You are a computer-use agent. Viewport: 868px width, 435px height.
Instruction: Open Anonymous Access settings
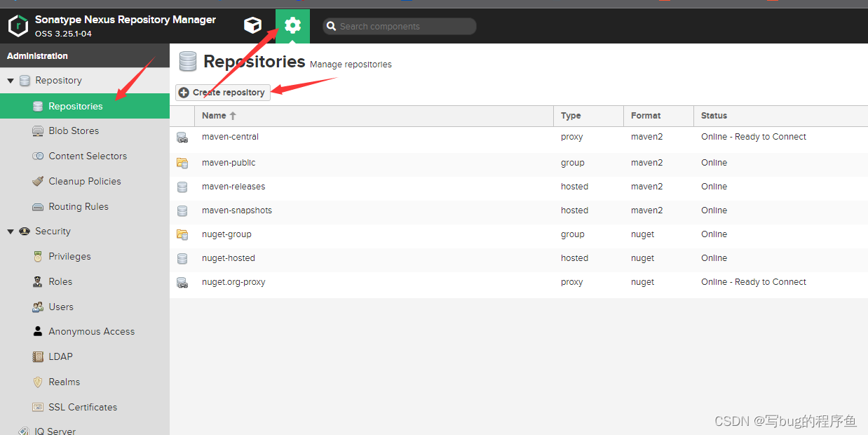point(85,331)
